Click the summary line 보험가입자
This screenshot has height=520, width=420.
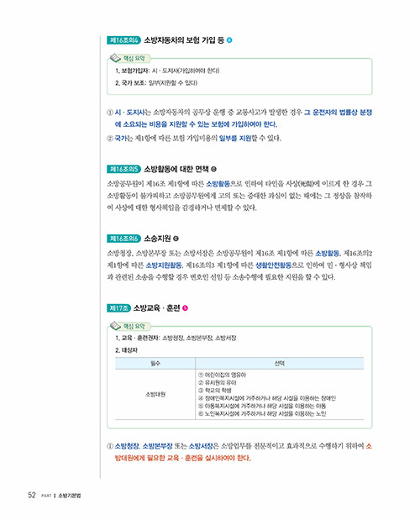coord(167,71)
